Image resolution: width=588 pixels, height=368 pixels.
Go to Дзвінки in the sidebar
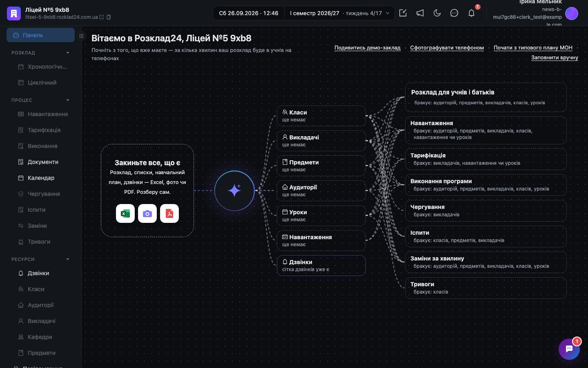tap(40, 273)
